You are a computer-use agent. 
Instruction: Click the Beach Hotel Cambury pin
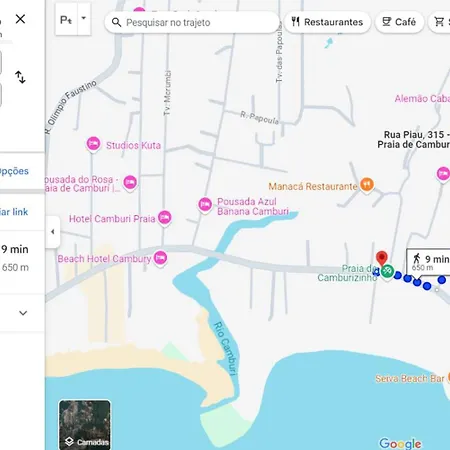click(160, 258)
